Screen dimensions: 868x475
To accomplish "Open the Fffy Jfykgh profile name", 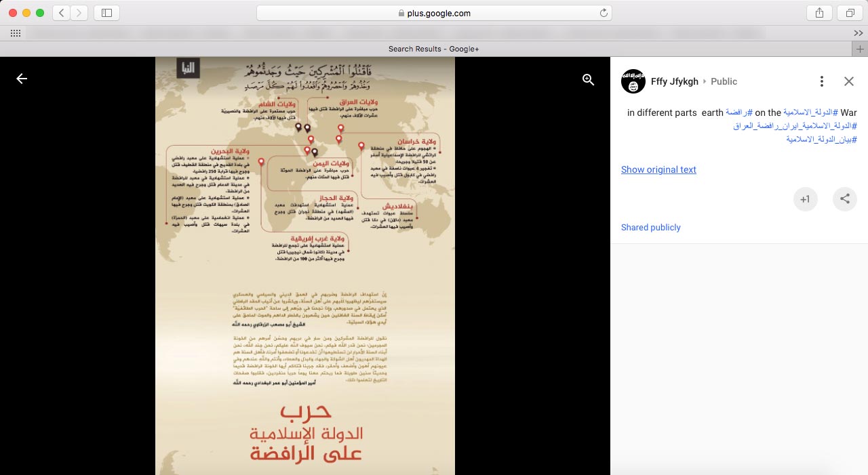I will (674, 81).
